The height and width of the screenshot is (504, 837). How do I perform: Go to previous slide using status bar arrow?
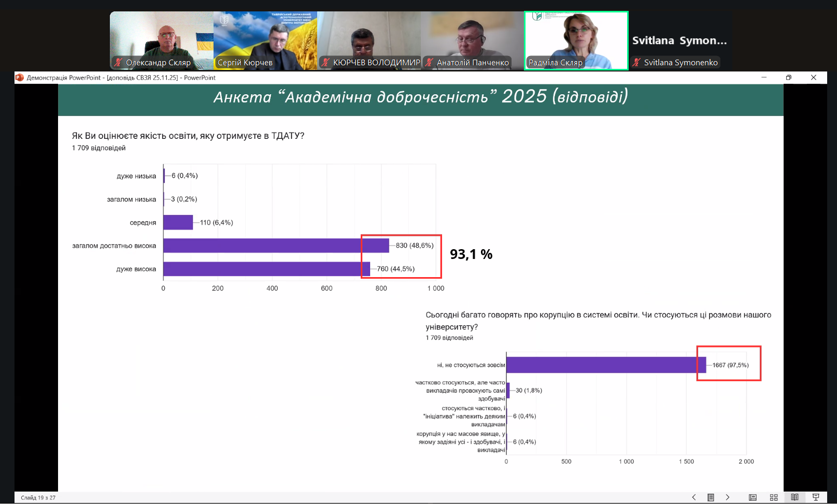coord(694,497)
